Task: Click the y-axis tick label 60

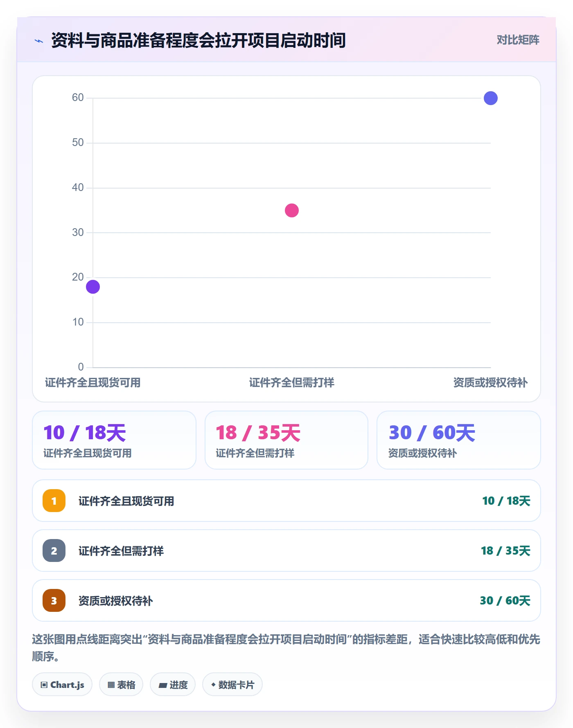Action: click(78, 97)
